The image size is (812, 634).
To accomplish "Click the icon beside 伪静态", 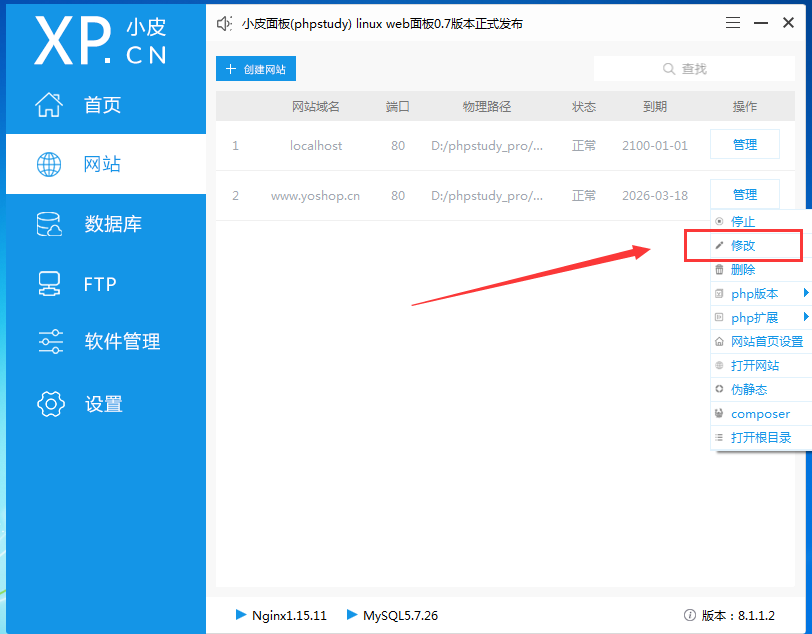I will [x=719, y=390].
